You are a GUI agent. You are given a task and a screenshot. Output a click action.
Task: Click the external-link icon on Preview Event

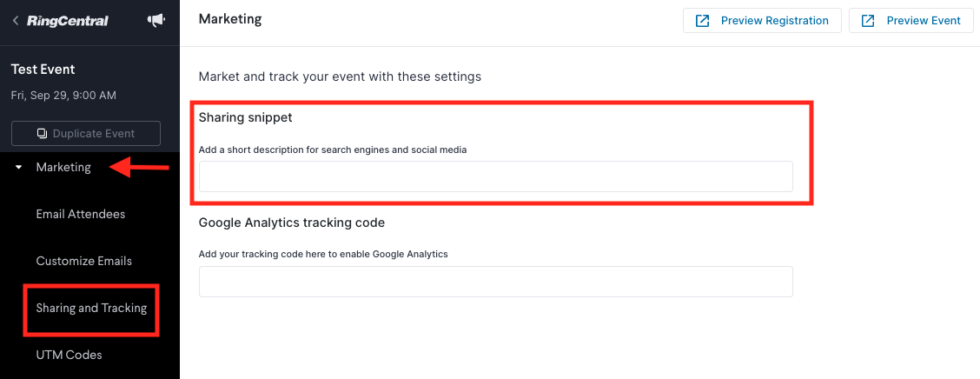(868, 21)
